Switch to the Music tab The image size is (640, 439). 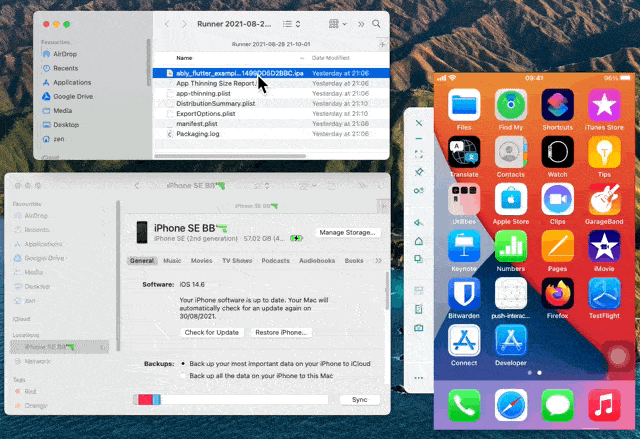tap(172, 260)
